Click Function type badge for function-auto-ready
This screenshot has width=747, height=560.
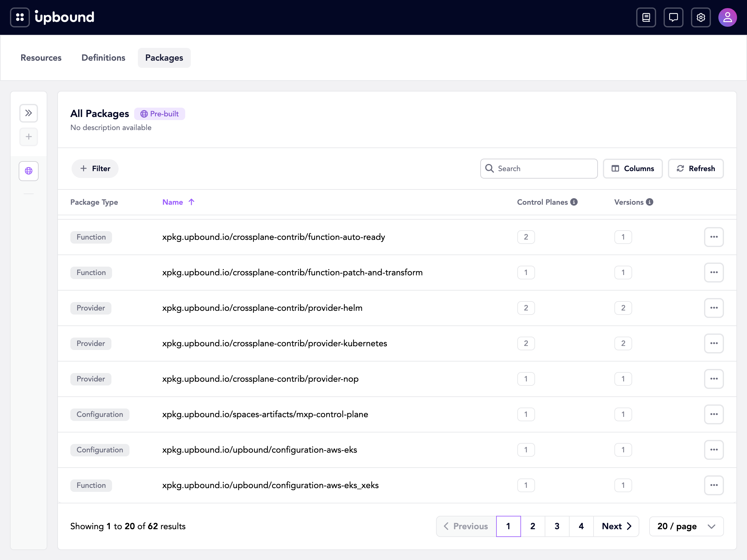(91, 237)
